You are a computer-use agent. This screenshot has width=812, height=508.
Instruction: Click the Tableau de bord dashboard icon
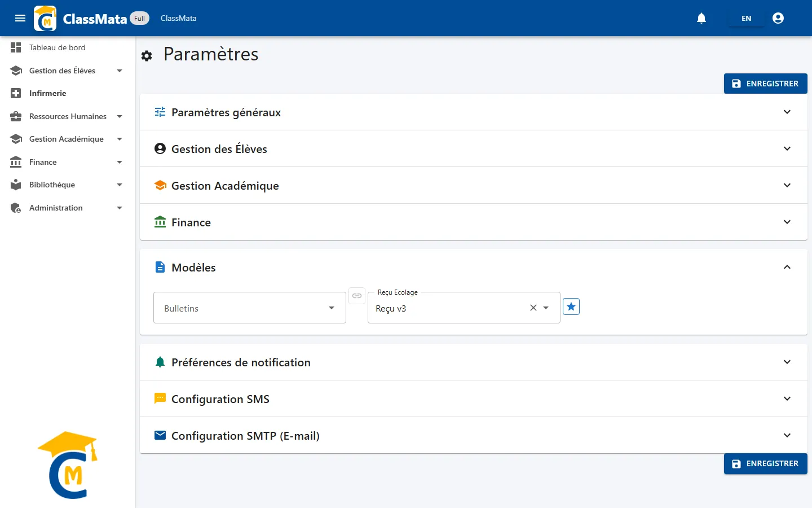(x=16, y=47)
